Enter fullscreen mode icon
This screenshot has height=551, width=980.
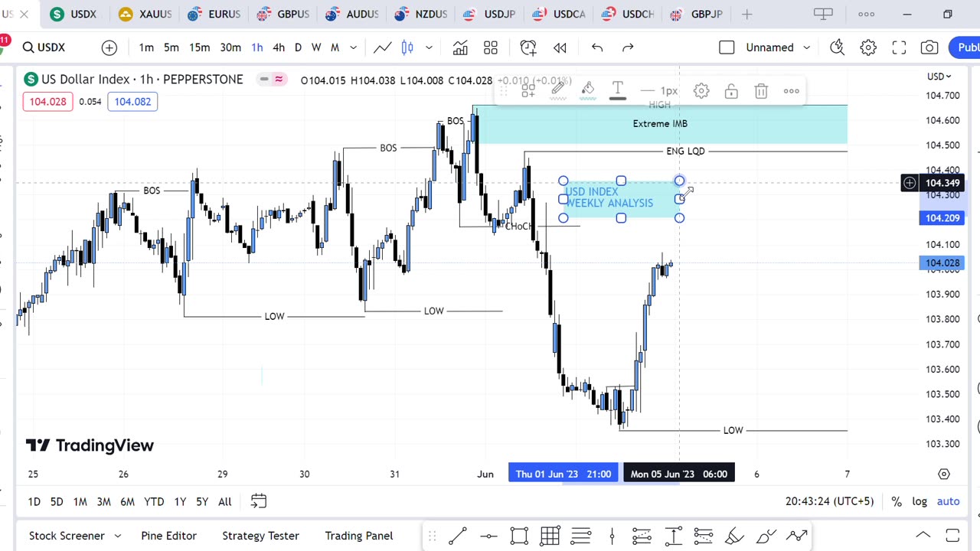point(900,47)
